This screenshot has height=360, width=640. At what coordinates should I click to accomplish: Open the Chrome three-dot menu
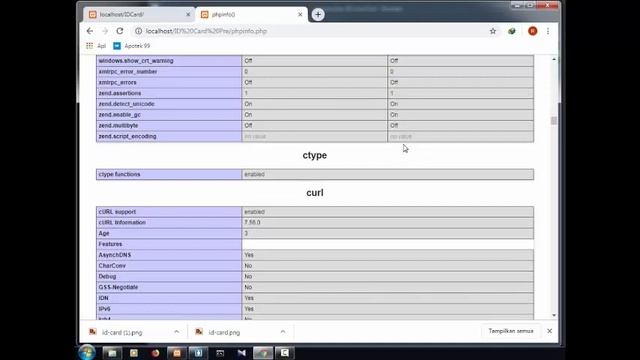point(548,31)
